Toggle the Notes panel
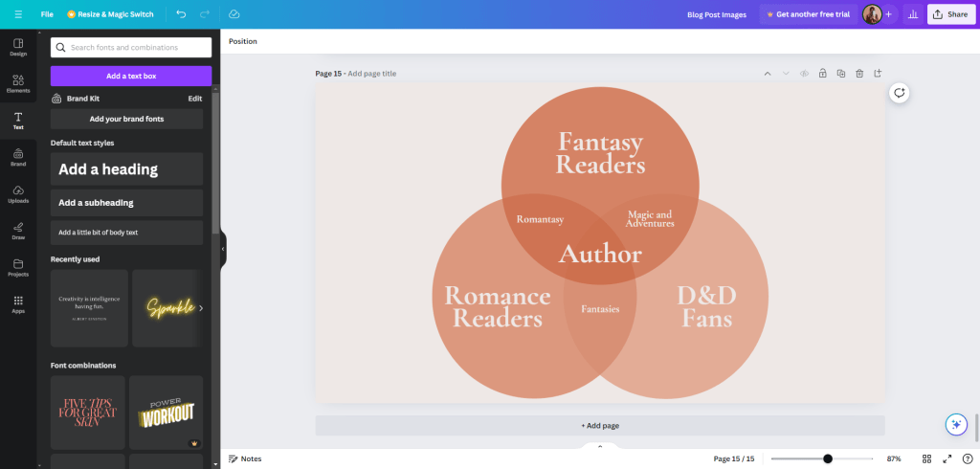 [x=245, y=458]
